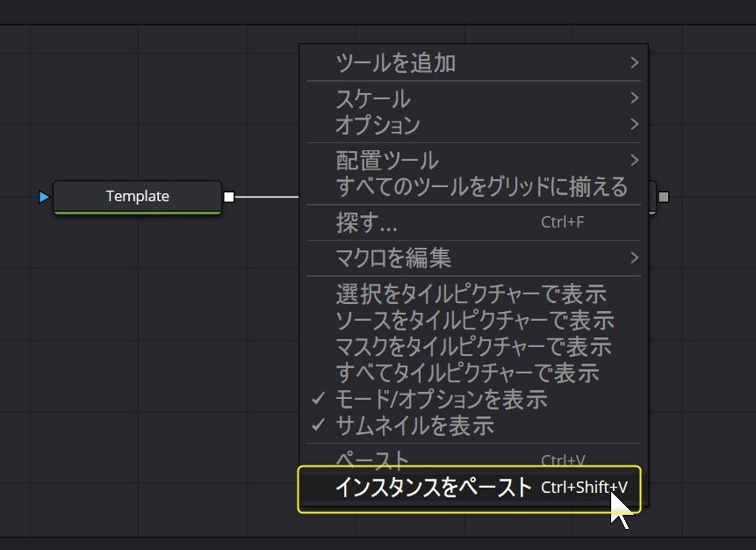The width and height of the screenshot is (756, 550).
Task: Select ペースト menu entry
Action: point(473,460)
